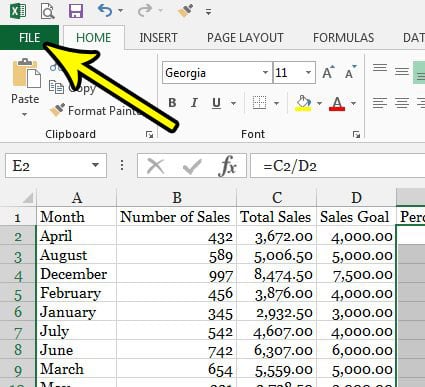Click Decrease Font Size icon

pos(350,72)
